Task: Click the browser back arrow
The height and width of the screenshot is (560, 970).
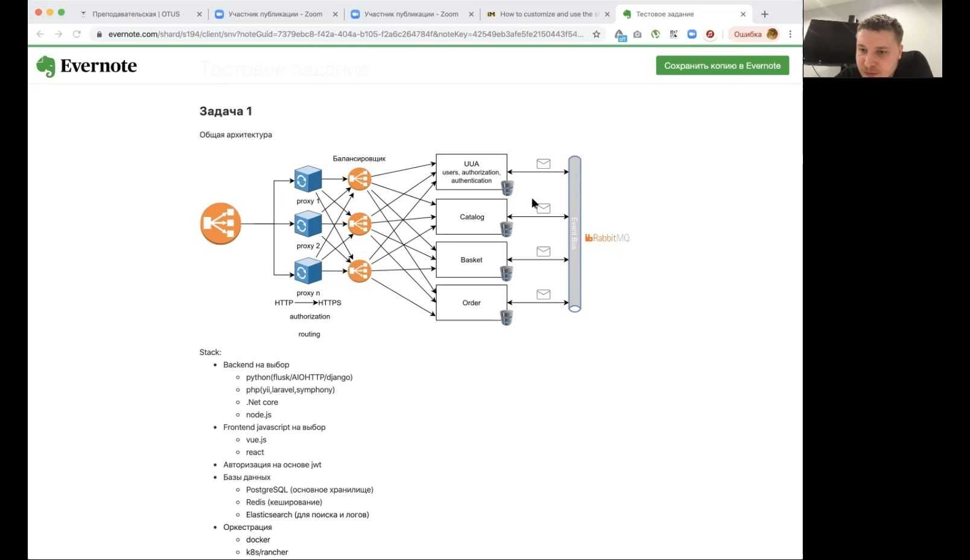Action: tap(40, 34)
